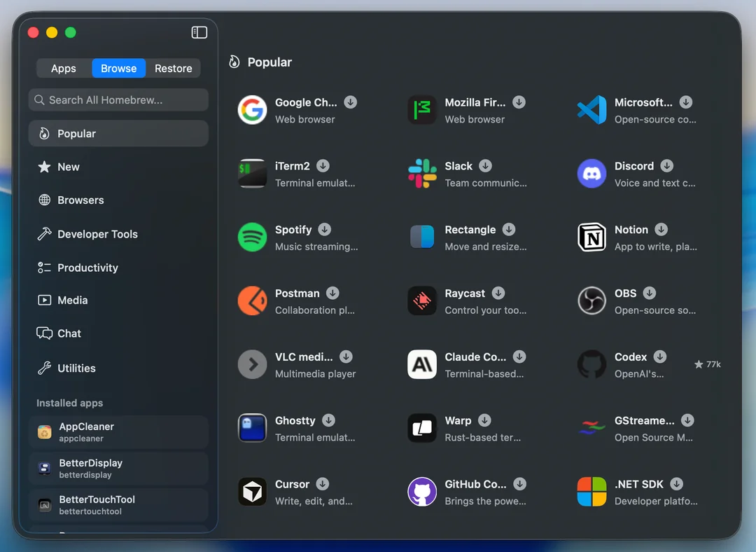Screen dimensions: 756x552
Task: Open the Discord app logo
Action: [591, 174]
